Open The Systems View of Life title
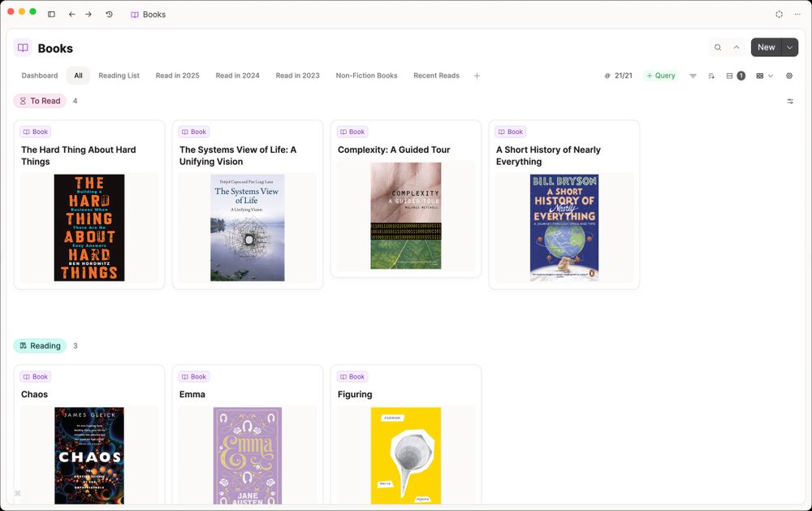This screenshot has height=511, width=812. (x=238, y=155)
